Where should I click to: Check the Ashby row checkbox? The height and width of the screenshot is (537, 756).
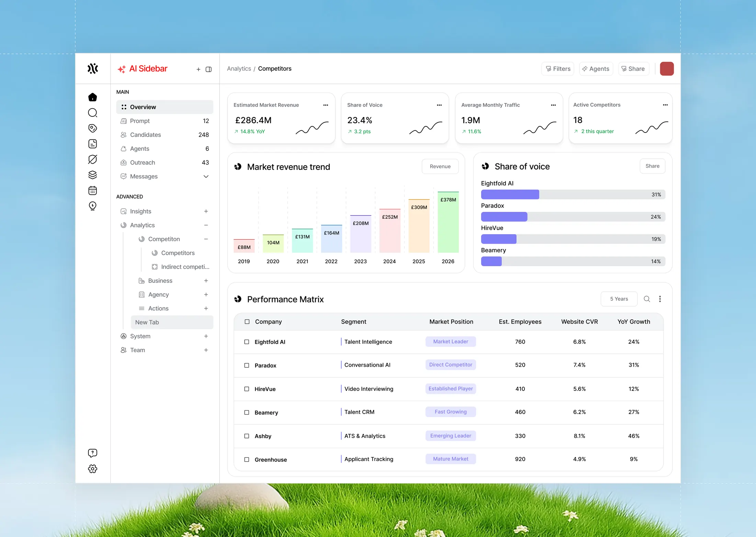coord(247,436)
